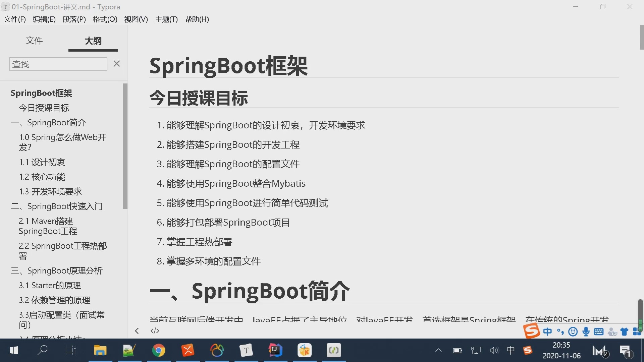
Task: Click the battery tray icon
Action: pos(458,351)
